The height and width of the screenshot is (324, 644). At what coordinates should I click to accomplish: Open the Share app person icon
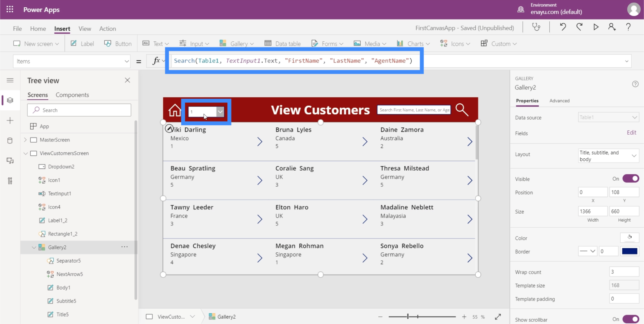(x=612, y=27)
